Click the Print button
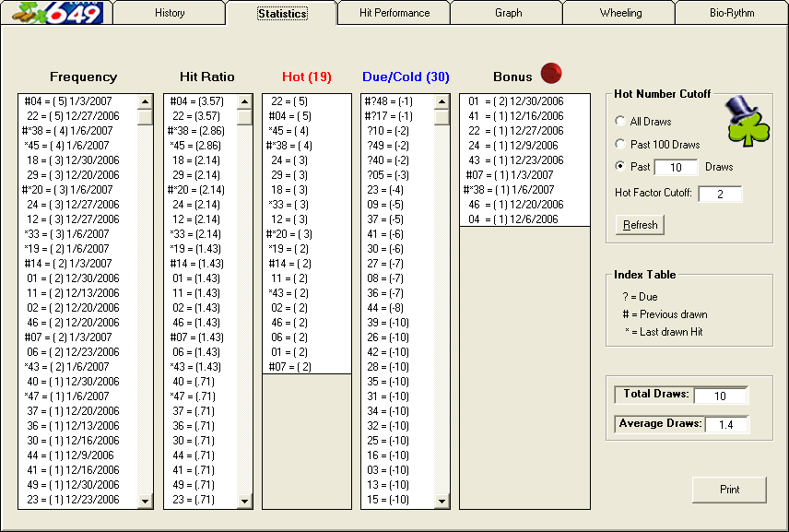This screenshot has height=532, width=789. point(729,490)
